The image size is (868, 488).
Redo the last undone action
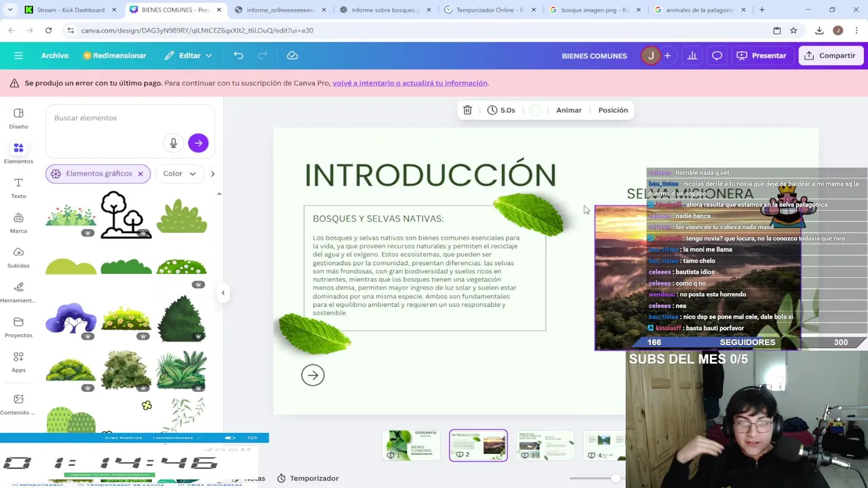pyautogui.click(x=262, y=56)
